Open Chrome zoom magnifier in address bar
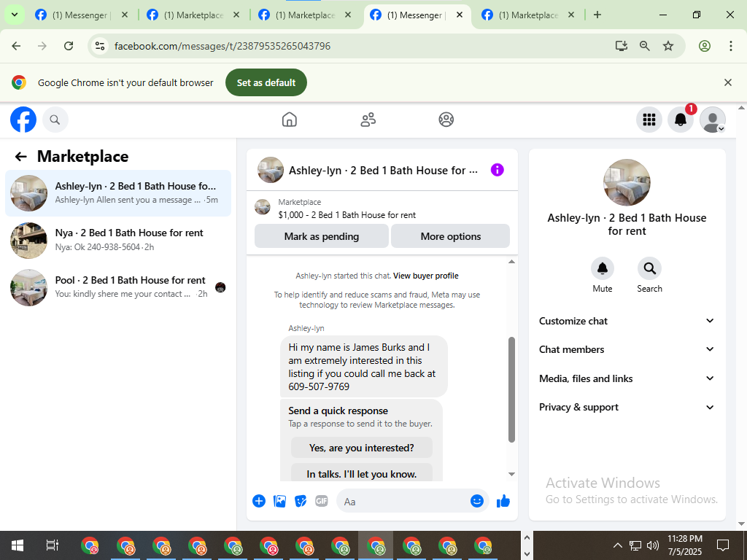Screen dimensions: 747x560 [x=645, y=46]
